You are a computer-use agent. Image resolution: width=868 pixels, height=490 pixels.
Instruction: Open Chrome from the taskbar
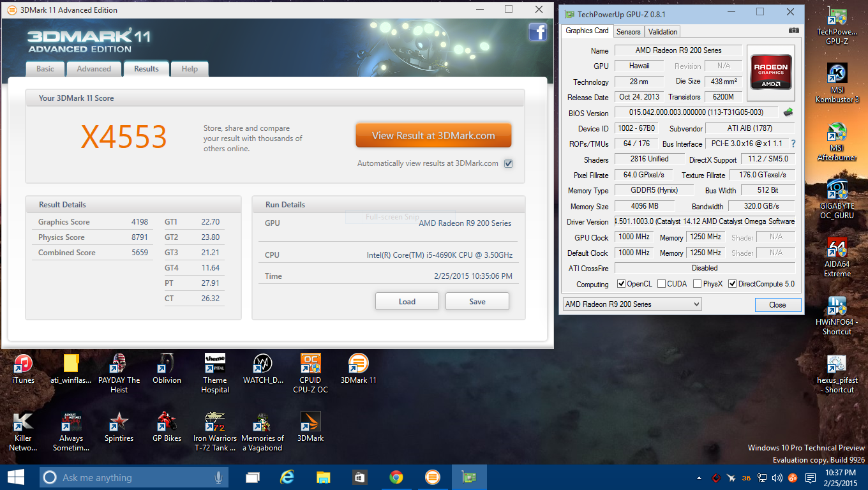[396, 477]
